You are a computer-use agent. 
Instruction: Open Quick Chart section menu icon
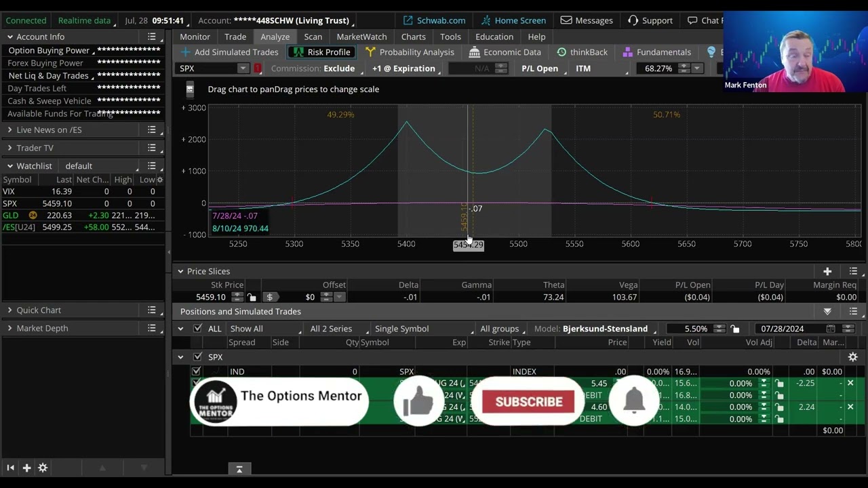tap(152, 310)
